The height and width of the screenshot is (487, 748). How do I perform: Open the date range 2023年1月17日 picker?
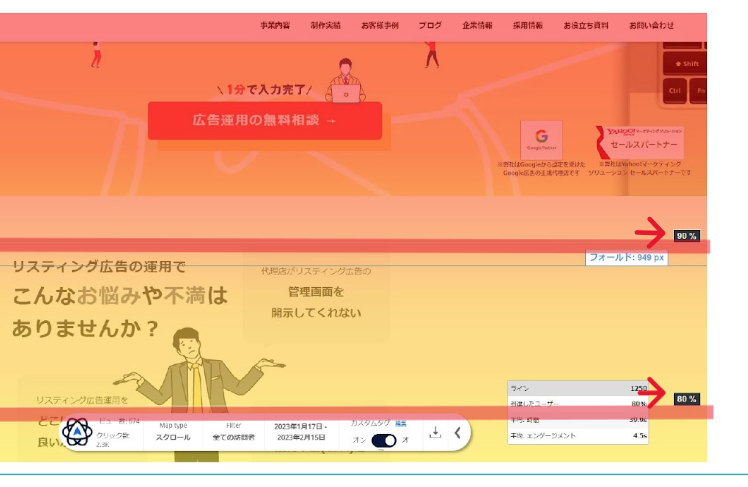pyautogui.click(x=301, y=432)
